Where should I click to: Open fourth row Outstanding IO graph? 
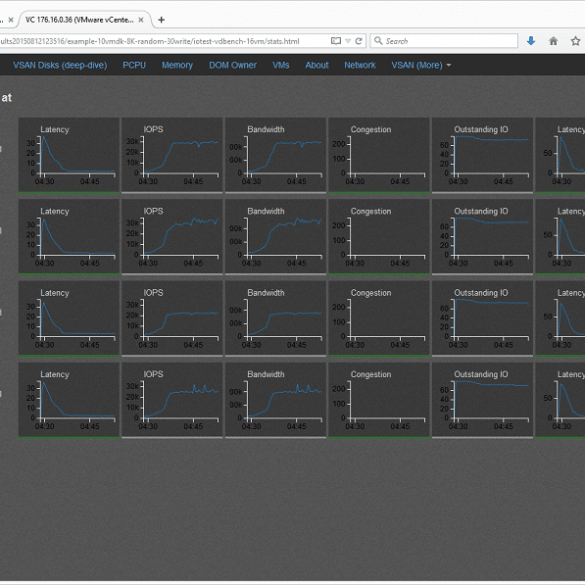click(482, 400)
